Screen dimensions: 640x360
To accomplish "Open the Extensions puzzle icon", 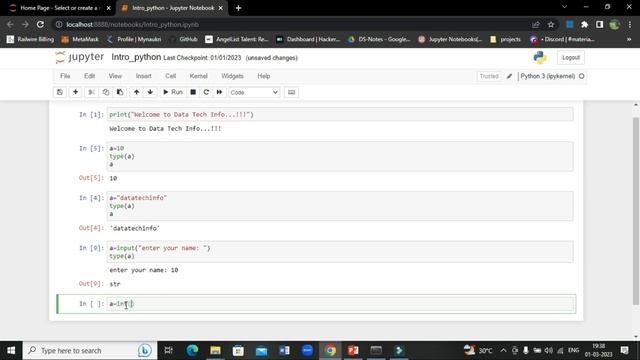I will coord(584,24).
